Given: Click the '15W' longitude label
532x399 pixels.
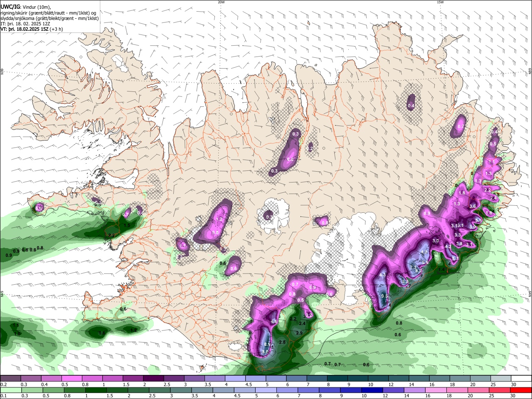Looking at the screenshot, I should coord(440,2).
